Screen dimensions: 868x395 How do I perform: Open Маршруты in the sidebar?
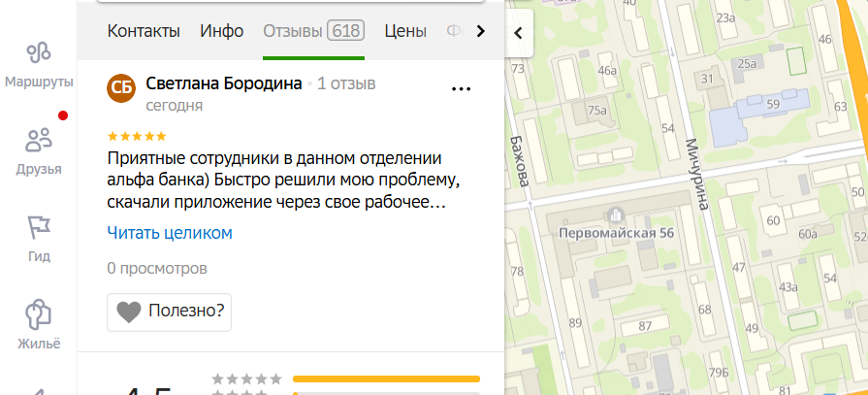tap(38, 65)
